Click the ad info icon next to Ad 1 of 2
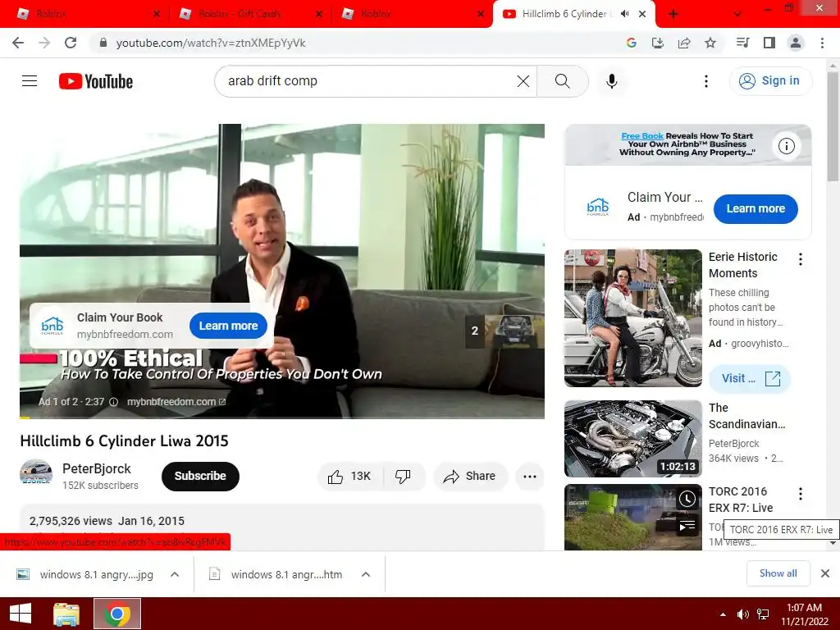 (113, 402)
